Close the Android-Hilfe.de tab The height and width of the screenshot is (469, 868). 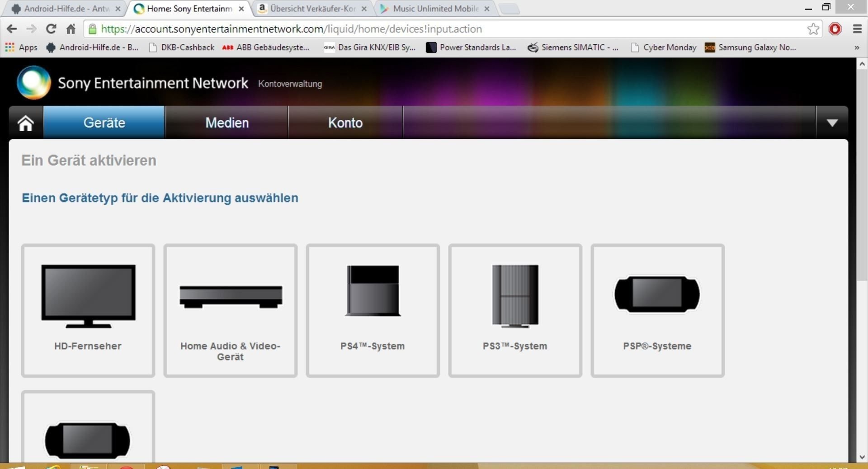tap(118, 9)
